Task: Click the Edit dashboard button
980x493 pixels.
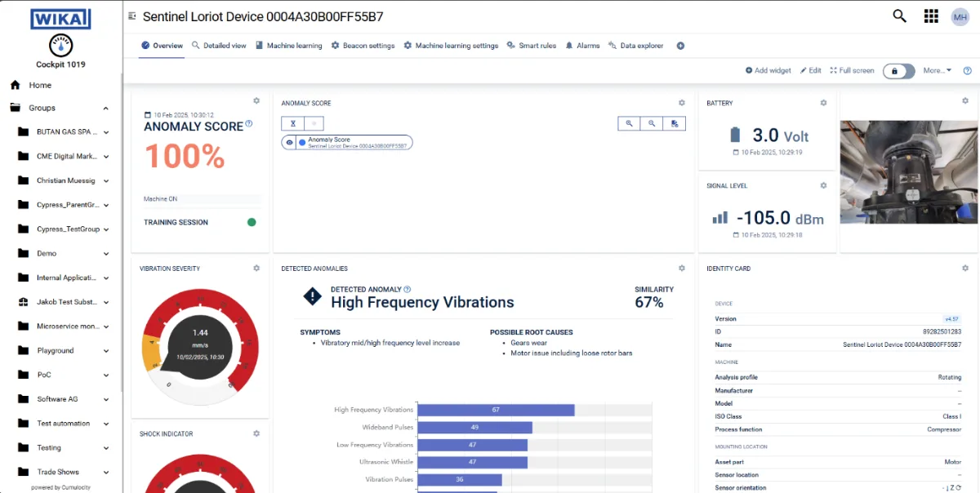Action: (x=811, y=71)
